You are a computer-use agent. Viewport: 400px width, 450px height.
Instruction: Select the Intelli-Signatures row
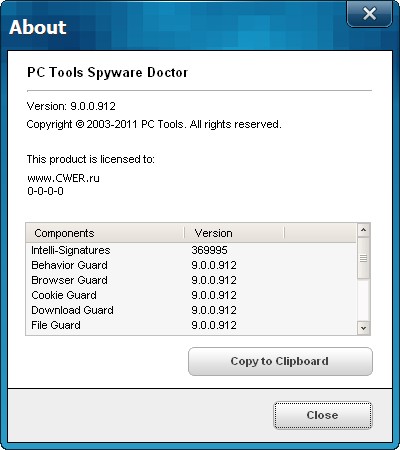click(x=191, y=250)
